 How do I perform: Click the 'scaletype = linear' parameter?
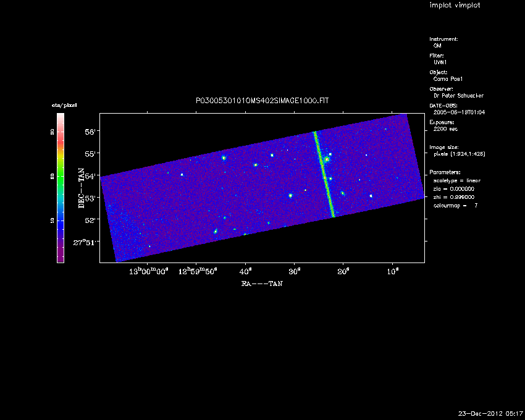pos(456,180)
